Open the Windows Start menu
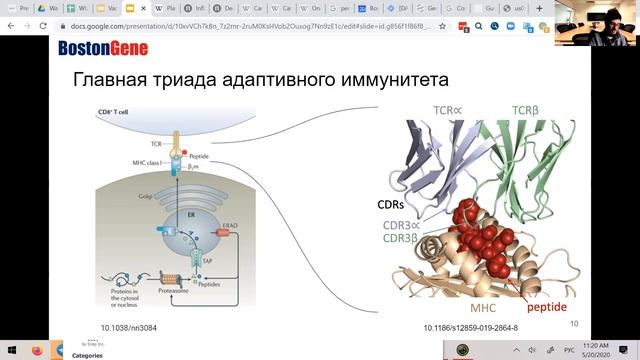Screen dimensions: 640x360 point(12,350)
